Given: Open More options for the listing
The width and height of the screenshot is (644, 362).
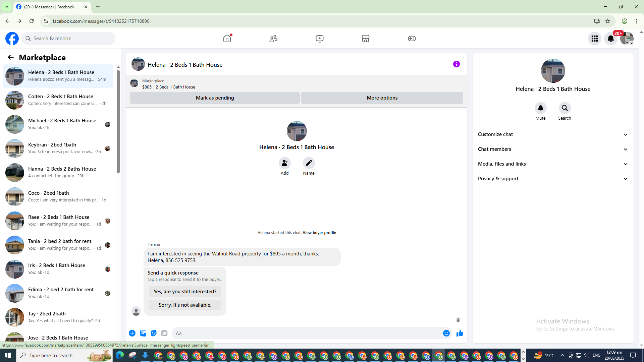Looking at the screenshot, I should pos(382,98).
